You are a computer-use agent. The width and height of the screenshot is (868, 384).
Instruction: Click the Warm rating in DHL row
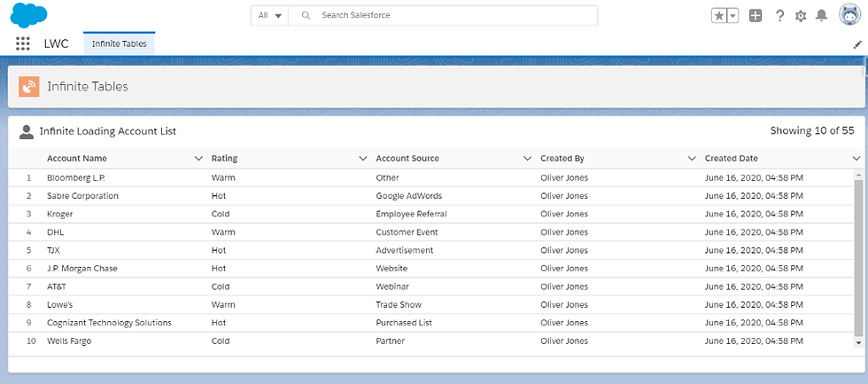(x=223, y=232)
